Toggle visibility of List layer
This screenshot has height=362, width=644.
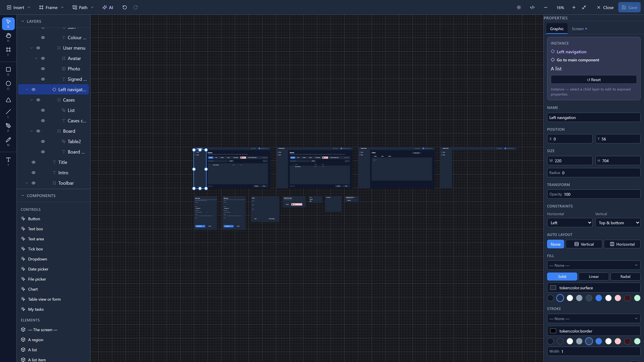43,110
